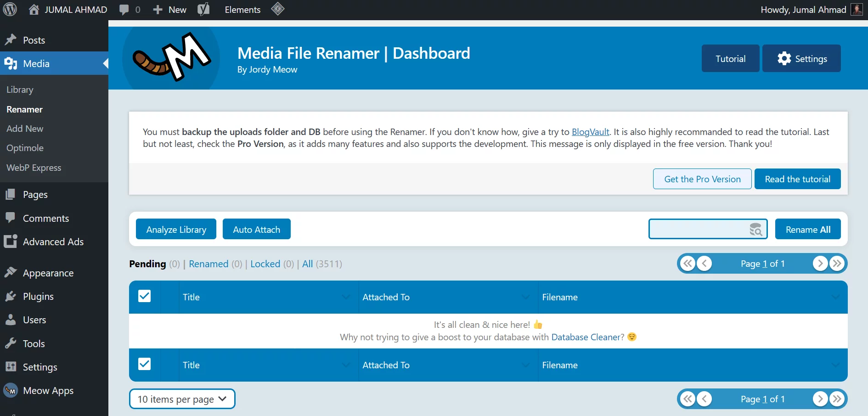Viewport: 868px width, 416px height.
Task: Open the 10 items per page dropdown
Action: [182, 399]
